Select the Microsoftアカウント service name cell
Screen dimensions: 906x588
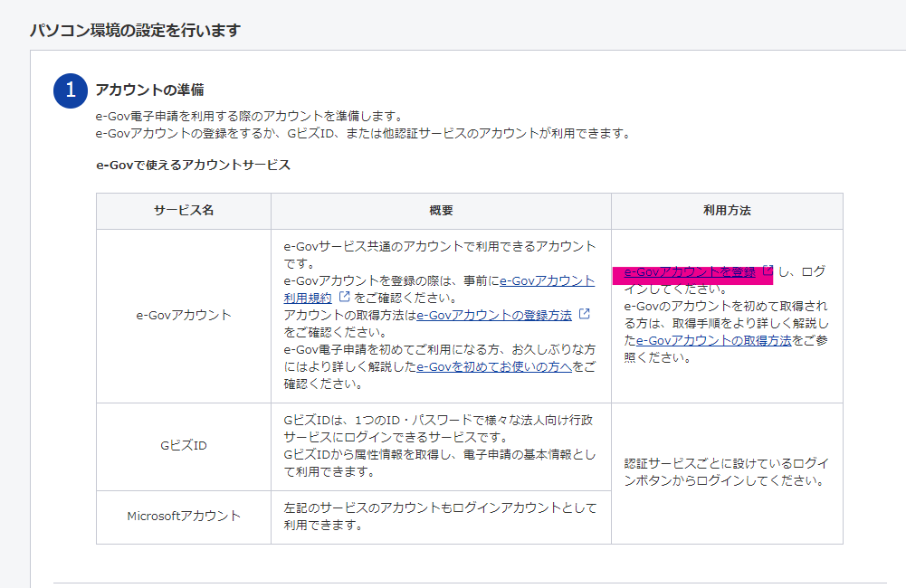tap(184, 517)
